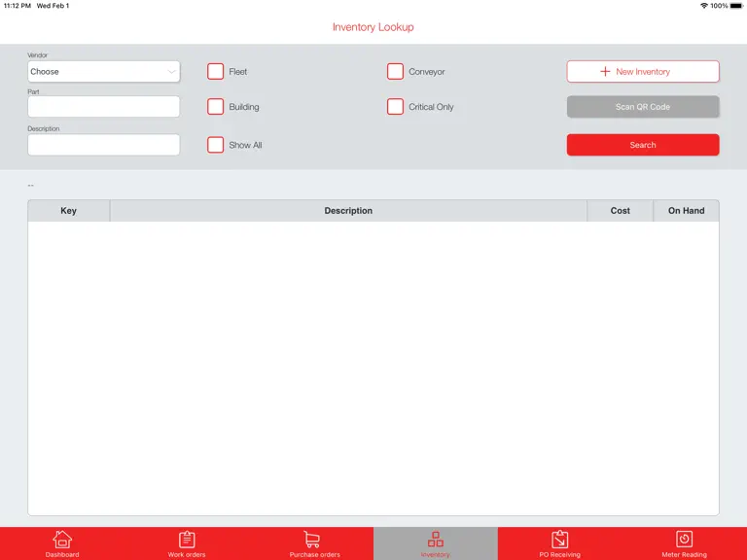
Task: Open the Vendor Choose dropdown
Action: click(104, 71)
